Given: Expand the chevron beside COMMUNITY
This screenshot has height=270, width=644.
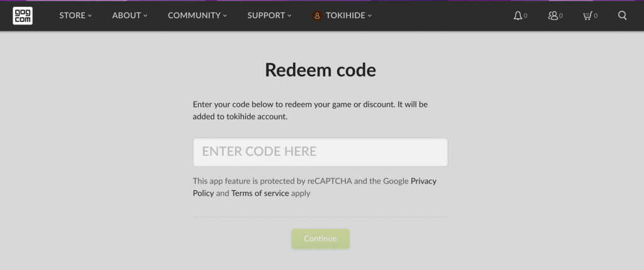Looking at the screenshot, I should pyautogui.click(x=225, y=16).
